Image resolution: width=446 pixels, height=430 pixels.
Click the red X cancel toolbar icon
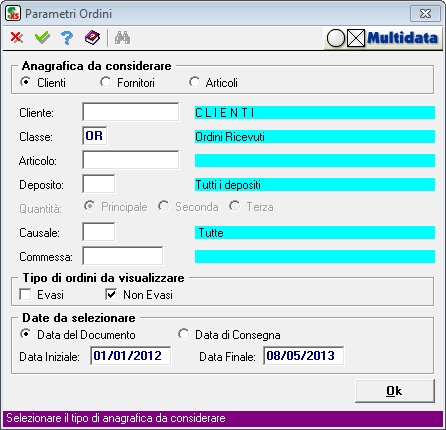(x=17, y=38)
